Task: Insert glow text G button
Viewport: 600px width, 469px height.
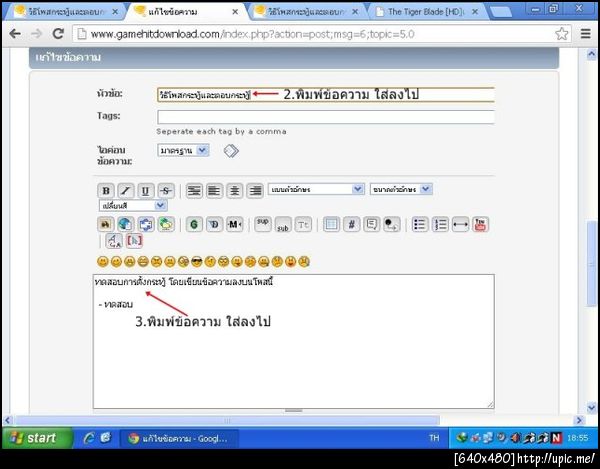Action: tap(194, 224)
